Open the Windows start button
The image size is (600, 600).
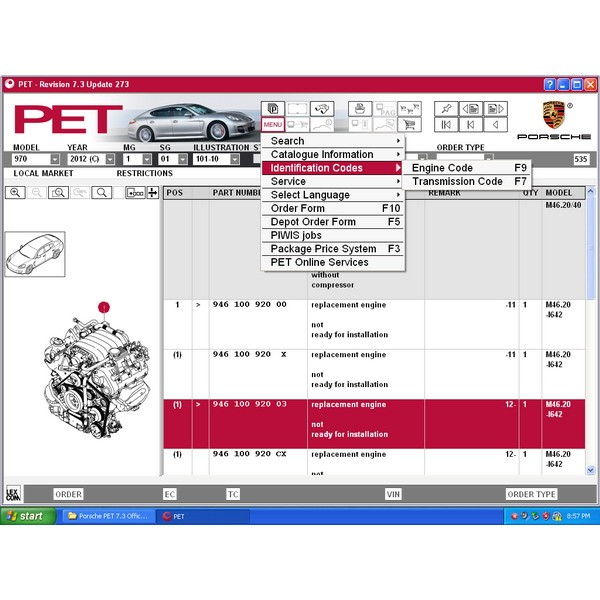point(28,516)
